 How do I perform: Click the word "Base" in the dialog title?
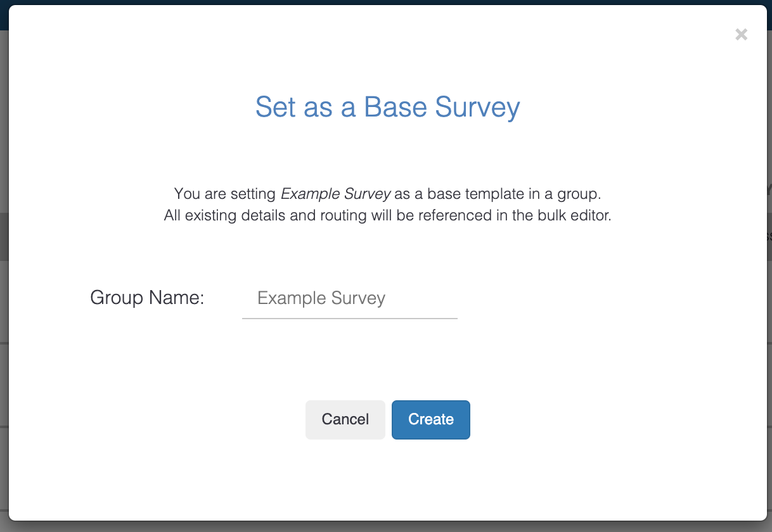tap(396, 107)
